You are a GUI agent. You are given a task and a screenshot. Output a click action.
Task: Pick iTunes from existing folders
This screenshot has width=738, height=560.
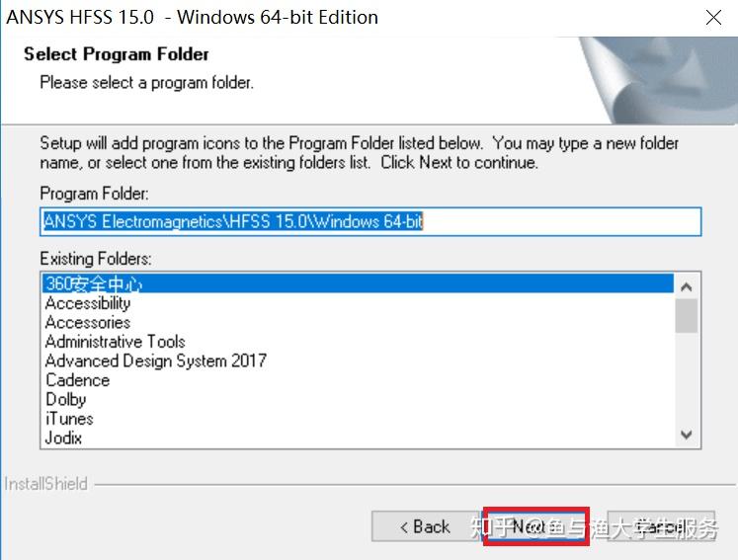click(69, 419)
